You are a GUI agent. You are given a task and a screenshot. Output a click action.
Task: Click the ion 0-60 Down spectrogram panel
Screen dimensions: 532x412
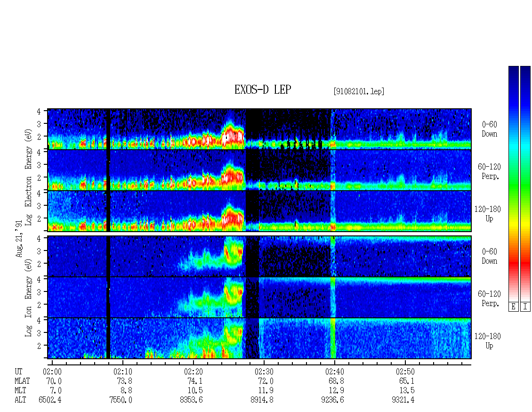coord(259,256)
